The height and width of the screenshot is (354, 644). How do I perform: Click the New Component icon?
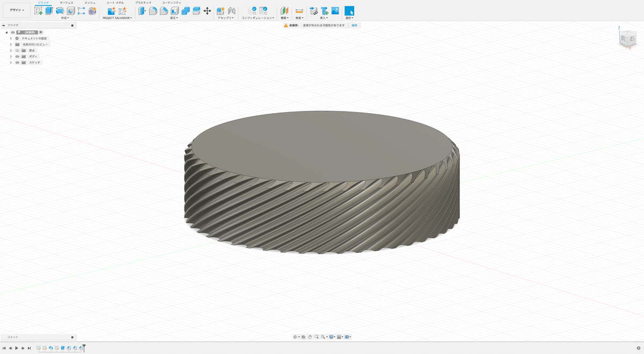[x=221, y=11]
